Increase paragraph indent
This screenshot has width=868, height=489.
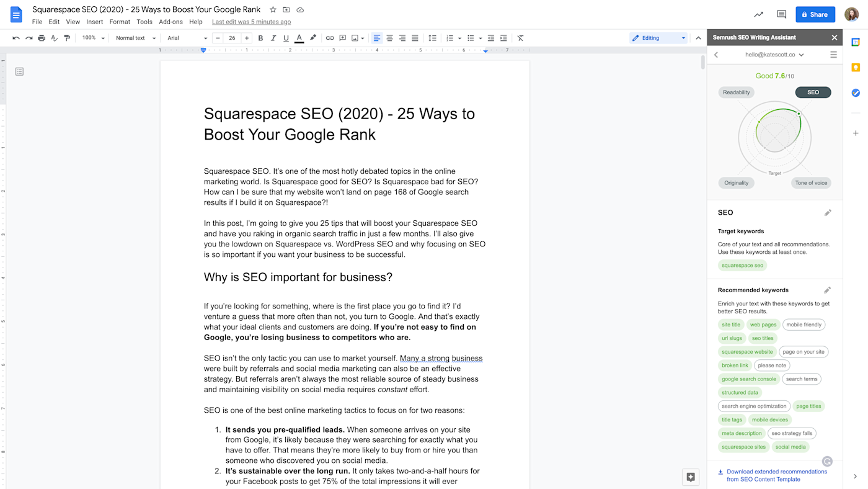click(503, 38)
